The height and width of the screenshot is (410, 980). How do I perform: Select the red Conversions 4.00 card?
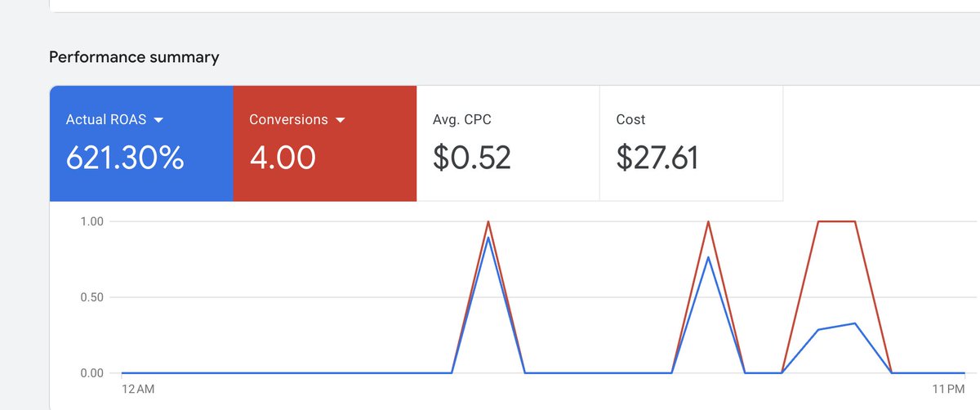point(325,143)
